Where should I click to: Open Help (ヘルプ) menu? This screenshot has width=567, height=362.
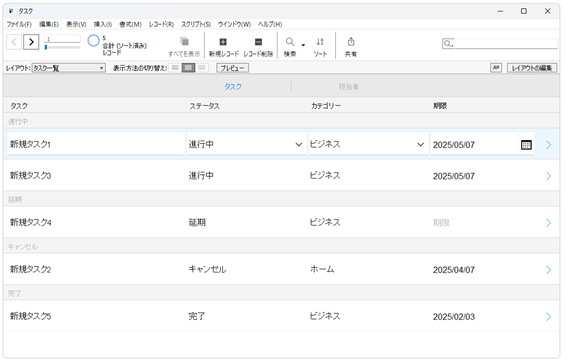(x=270, y=24)
